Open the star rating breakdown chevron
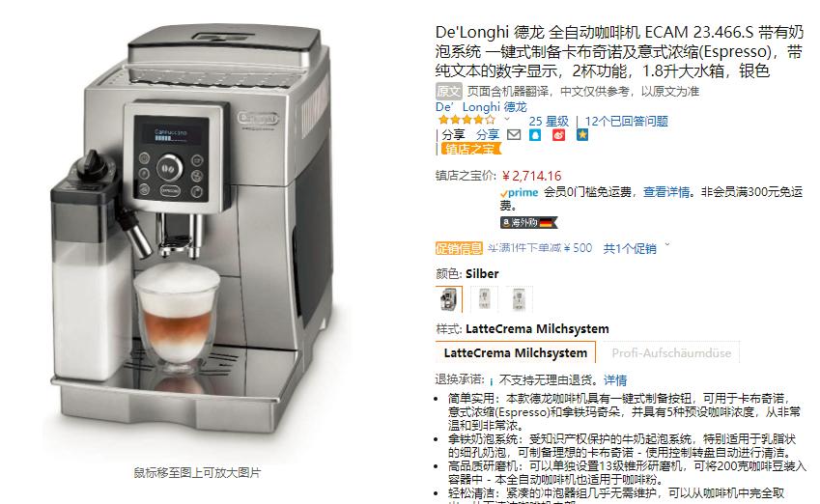This screenshot has width=820, height=504. pyautogui.click(x=506, y=120)
